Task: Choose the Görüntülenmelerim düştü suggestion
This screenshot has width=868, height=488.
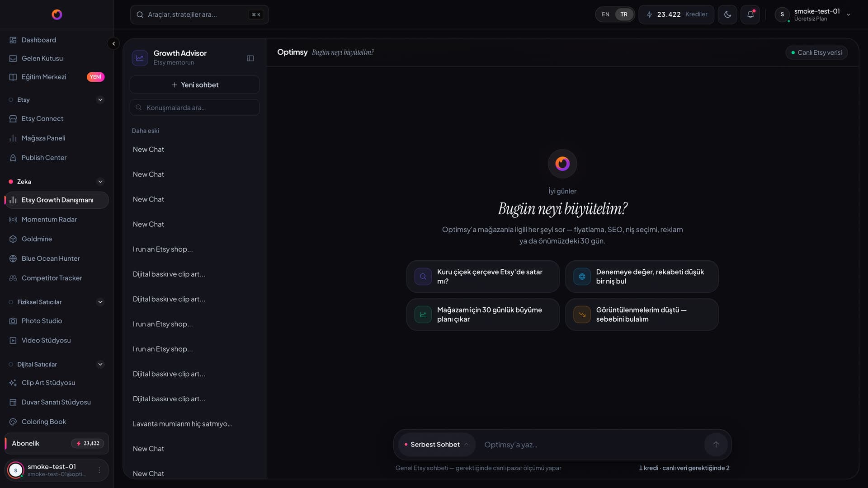Action: (x=642, y=314)
